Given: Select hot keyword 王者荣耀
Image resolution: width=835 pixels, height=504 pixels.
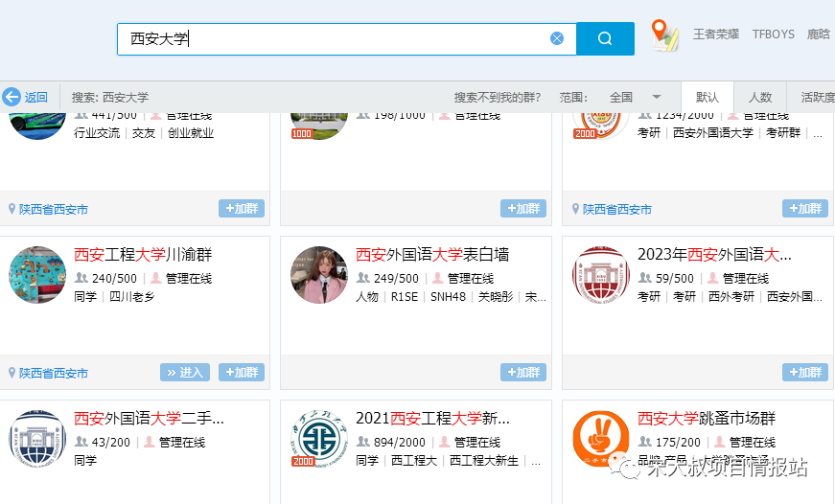Looking at the screenshot, I should click(x=716, y=34).
